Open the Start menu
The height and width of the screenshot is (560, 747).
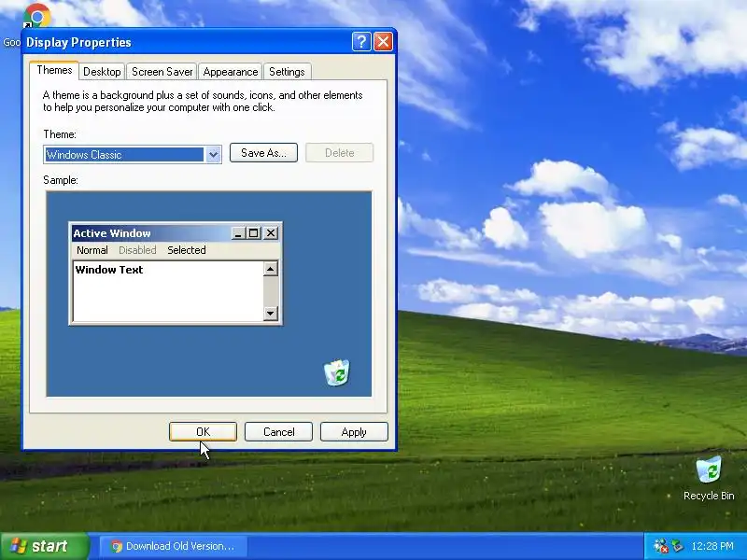[44, 546]
